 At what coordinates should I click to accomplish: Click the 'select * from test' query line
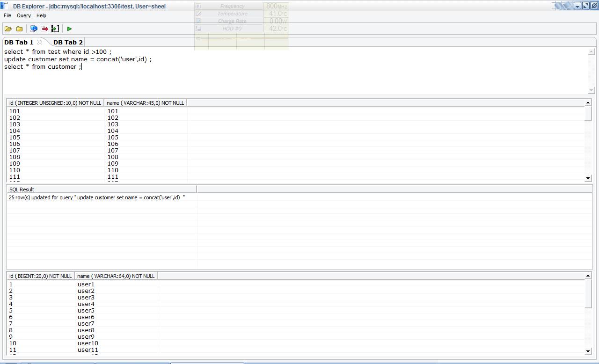[58, 52]
